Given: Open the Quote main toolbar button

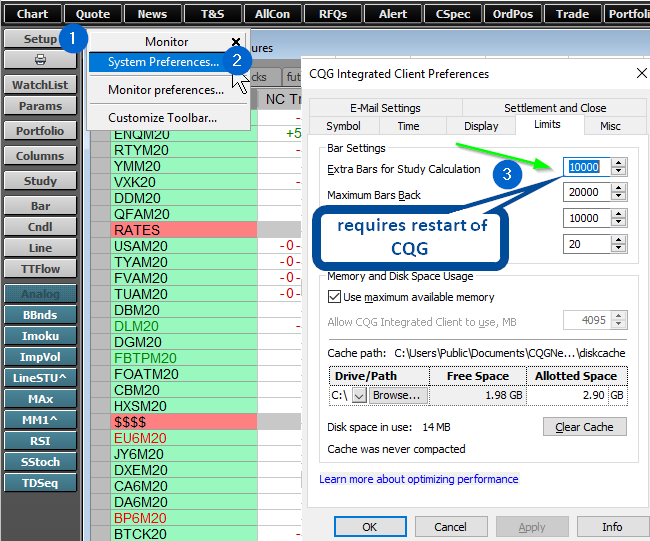Looking at the screenshot, I should tap(93, 14).
